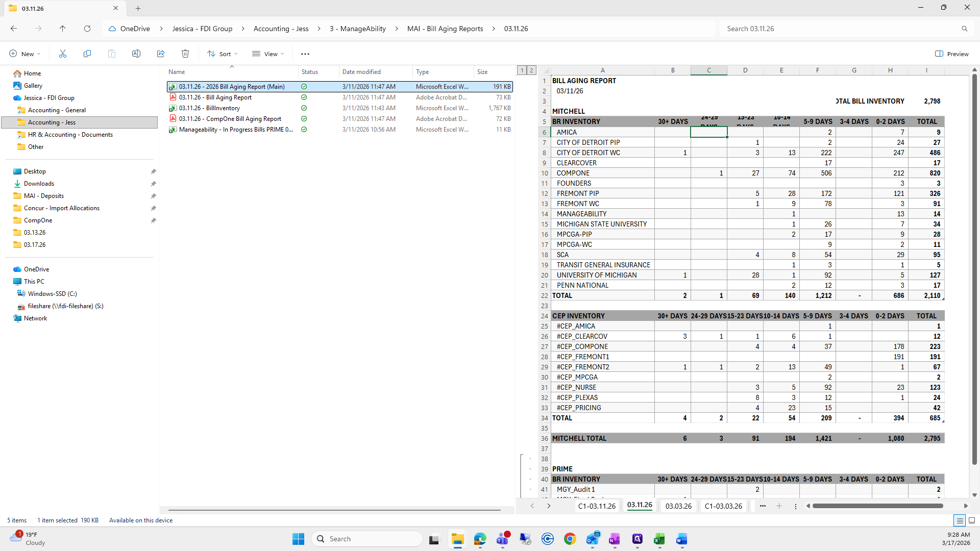The width and height of the screenshot is (980, 551).
Task: Toggle the Preview pane button
Action: click(x=952, y=54)
